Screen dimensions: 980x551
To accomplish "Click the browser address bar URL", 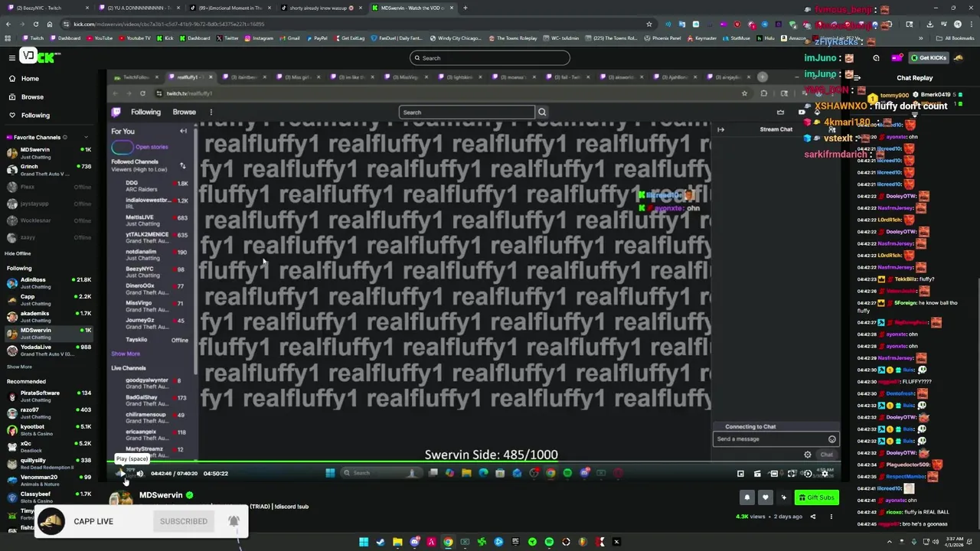I will [168, 24].
